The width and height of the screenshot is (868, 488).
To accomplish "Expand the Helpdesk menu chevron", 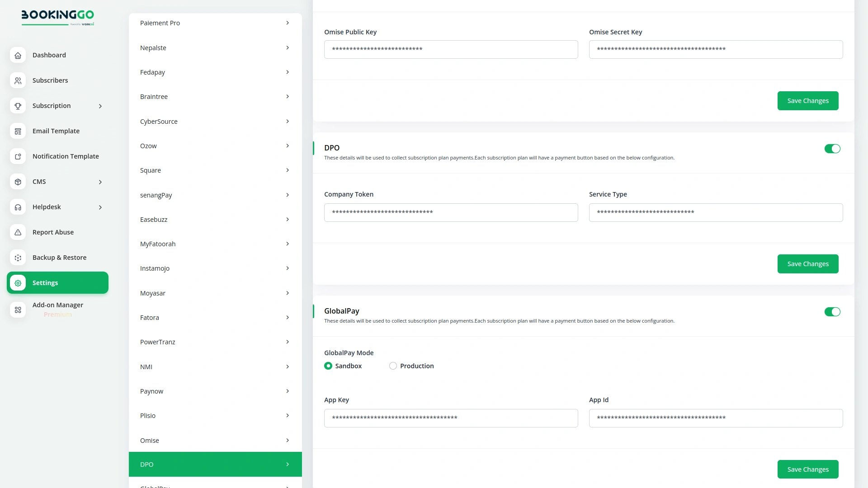I will tap(100, 207).
